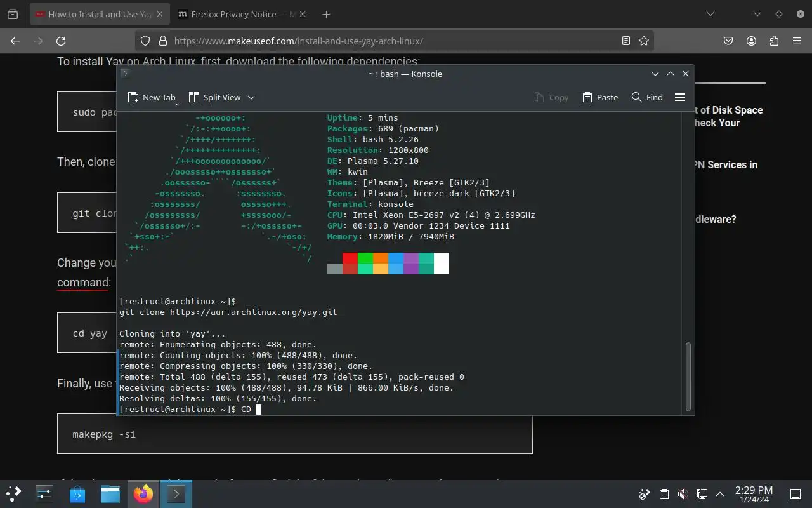This screenshot has height=508, width=812.
Task: Open a New Tab in Konsole
Action: (151, 97)
